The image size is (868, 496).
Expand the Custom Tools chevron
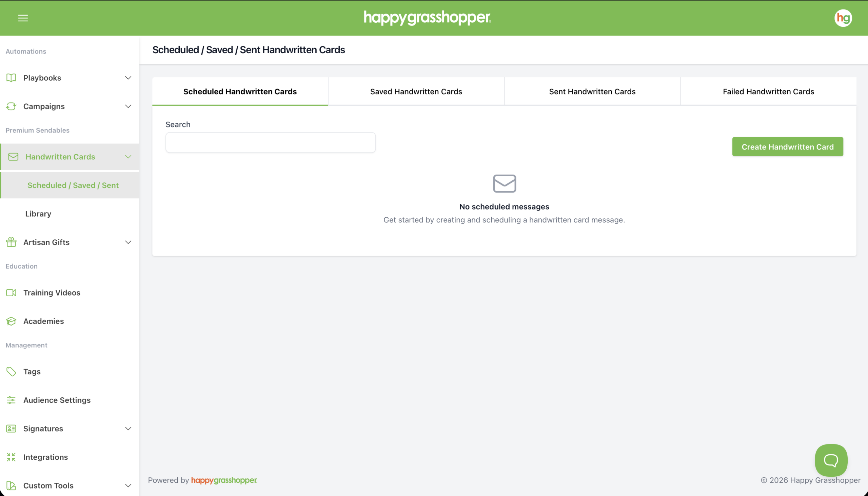click(x=128, y=485)
